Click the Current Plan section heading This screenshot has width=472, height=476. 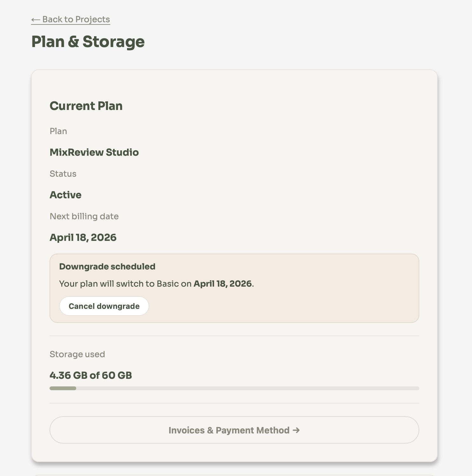click(x=86, y=106)
